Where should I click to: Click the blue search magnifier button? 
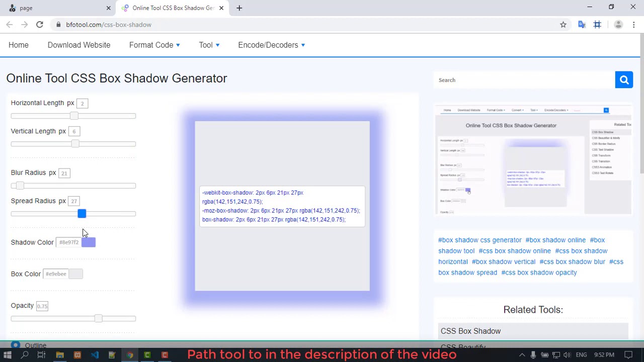pyautogui.click(x=624, y=80)
